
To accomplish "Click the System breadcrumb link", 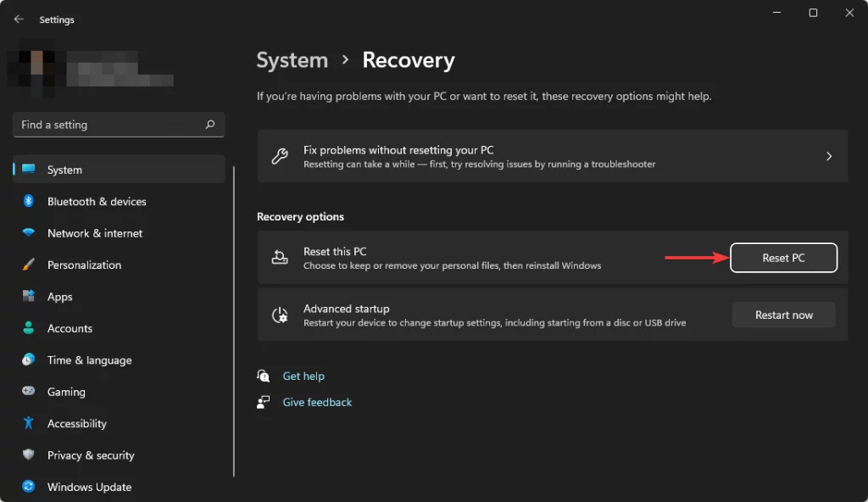I will point(292,60).
